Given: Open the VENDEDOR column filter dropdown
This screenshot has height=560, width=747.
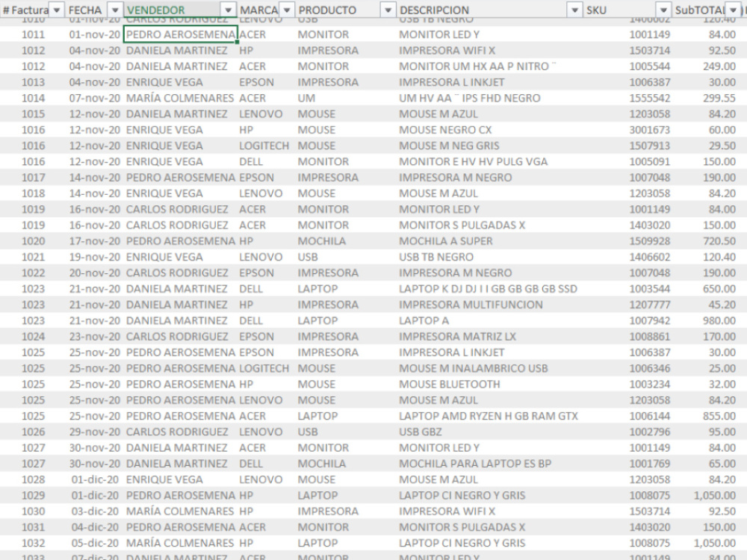Looking at the screenshot, I should (229, 10).
